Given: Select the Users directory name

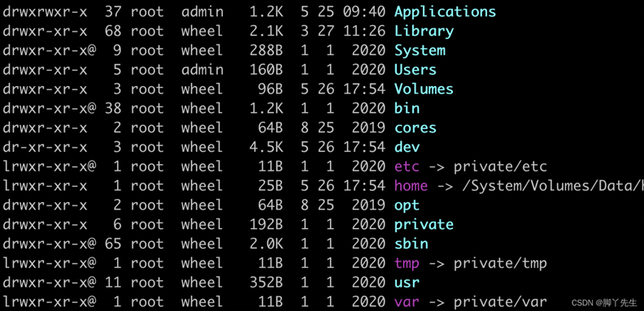Looking at the screenshot, I should click(416, 70).
